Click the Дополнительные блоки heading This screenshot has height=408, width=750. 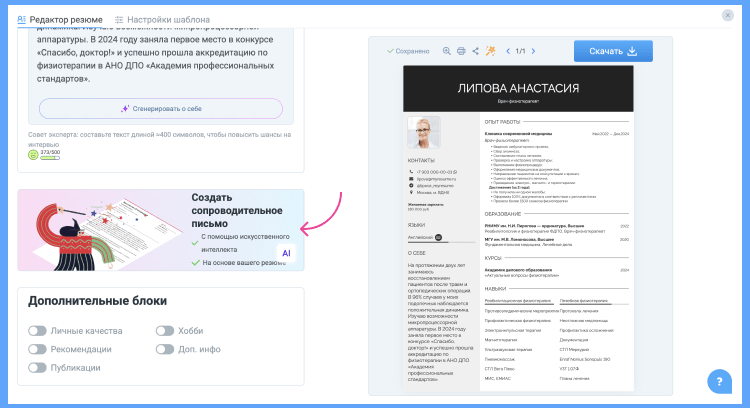[x=98, y=301]
